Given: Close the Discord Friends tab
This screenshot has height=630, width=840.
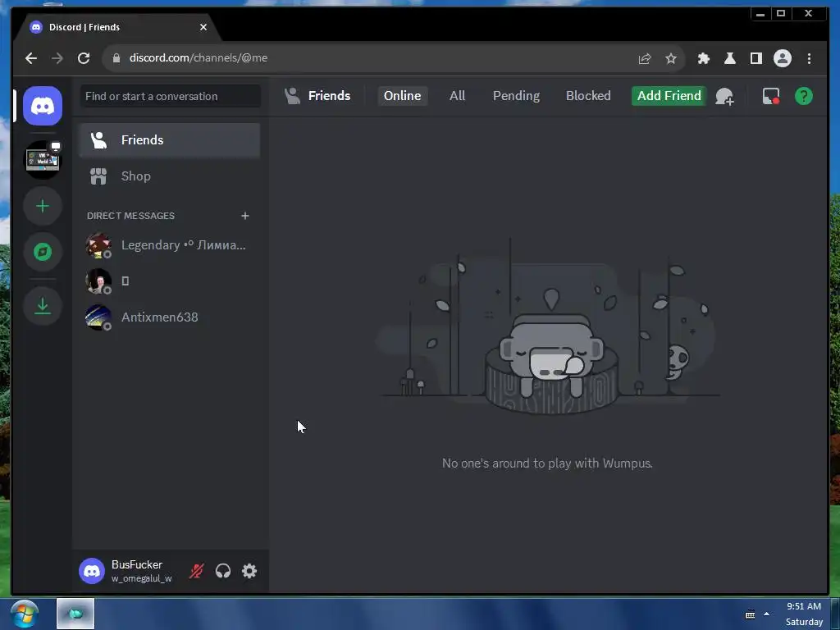Looking at the screenshot, I should tap(203, 27).
